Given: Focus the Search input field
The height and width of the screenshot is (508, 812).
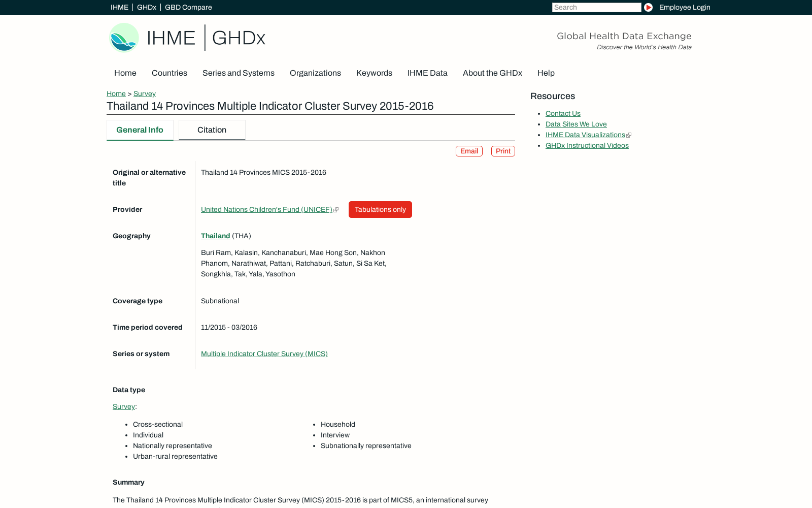Looking at the screenshot, I should coord(596,7).
